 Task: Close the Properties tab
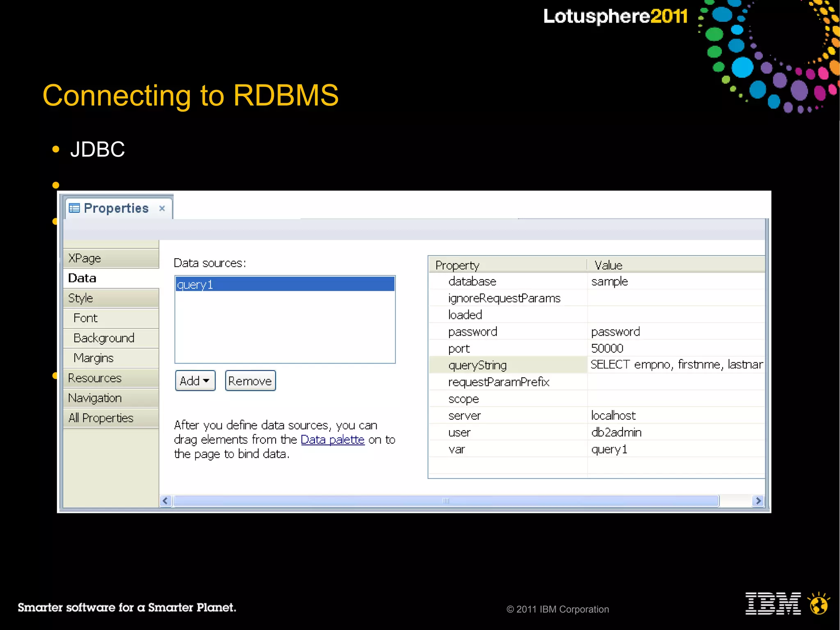click(162, 208)
